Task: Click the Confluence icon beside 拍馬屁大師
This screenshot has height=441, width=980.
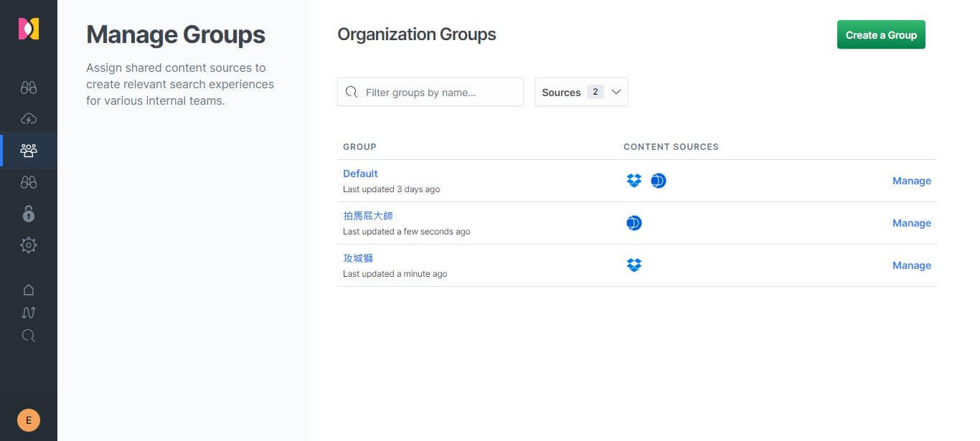Action: pos(634,223)
